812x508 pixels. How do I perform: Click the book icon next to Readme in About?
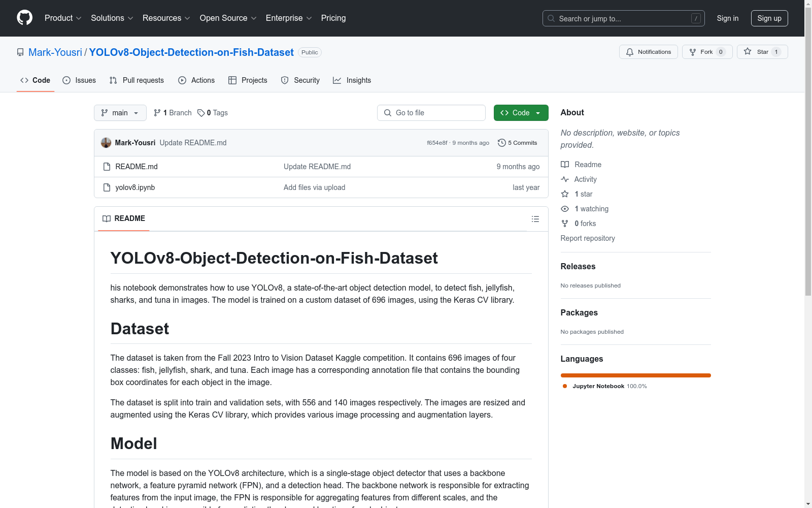tap(565, 165)
